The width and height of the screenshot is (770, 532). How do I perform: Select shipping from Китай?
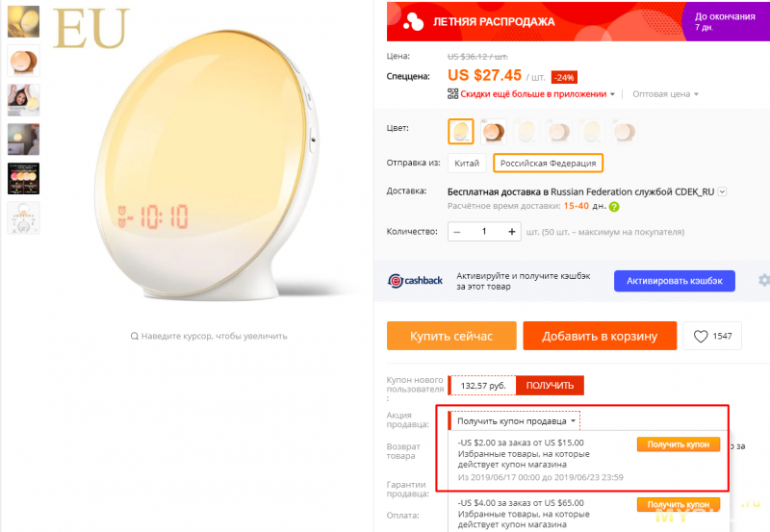point(467,164)
